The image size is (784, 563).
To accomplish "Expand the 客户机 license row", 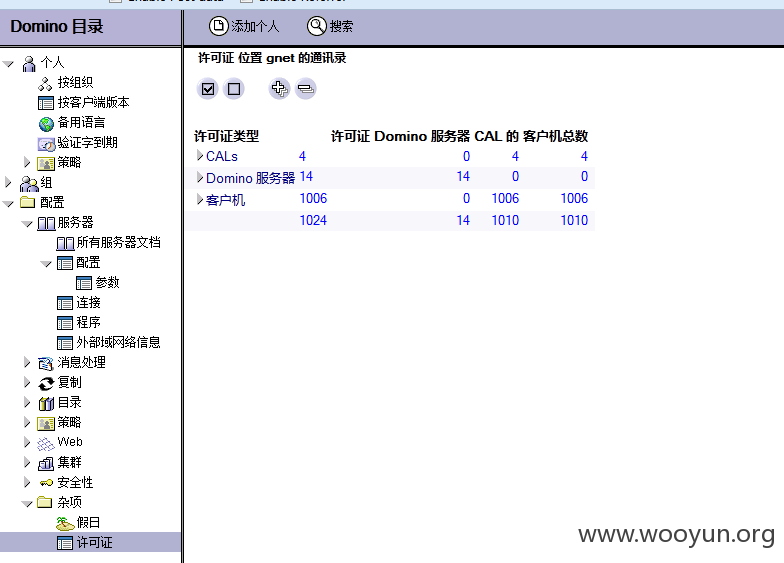I will click(200, 200).
